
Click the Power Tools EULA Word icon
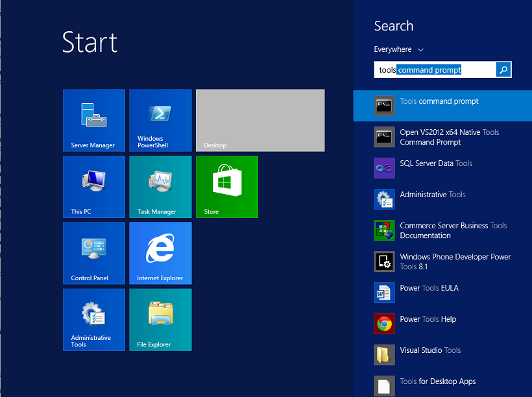[x=385, y=293]
